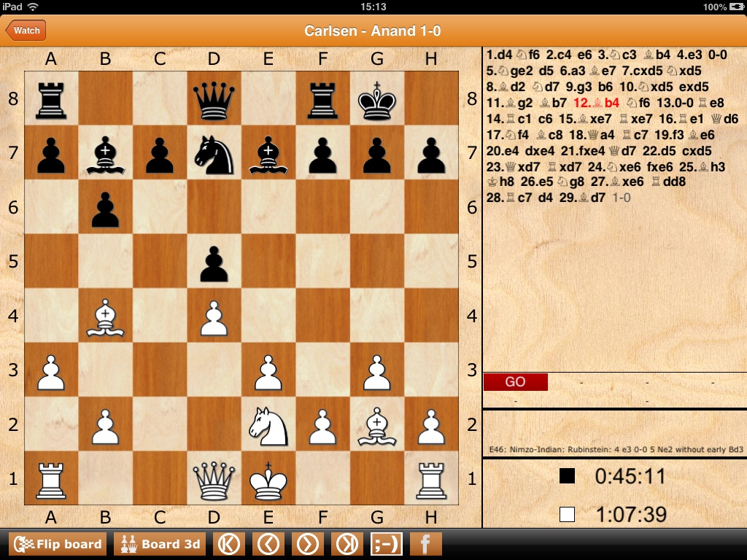Step back one move
This screenshot has width=747, height=560.
pyautogui.click(x=268, y=544)
